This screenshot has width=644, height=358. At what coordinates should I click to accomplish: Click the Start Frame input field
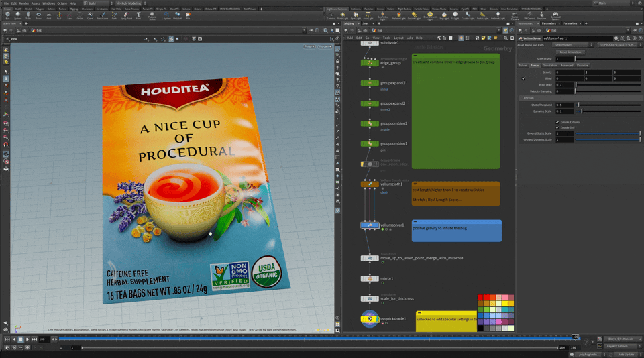pos(565,59)
